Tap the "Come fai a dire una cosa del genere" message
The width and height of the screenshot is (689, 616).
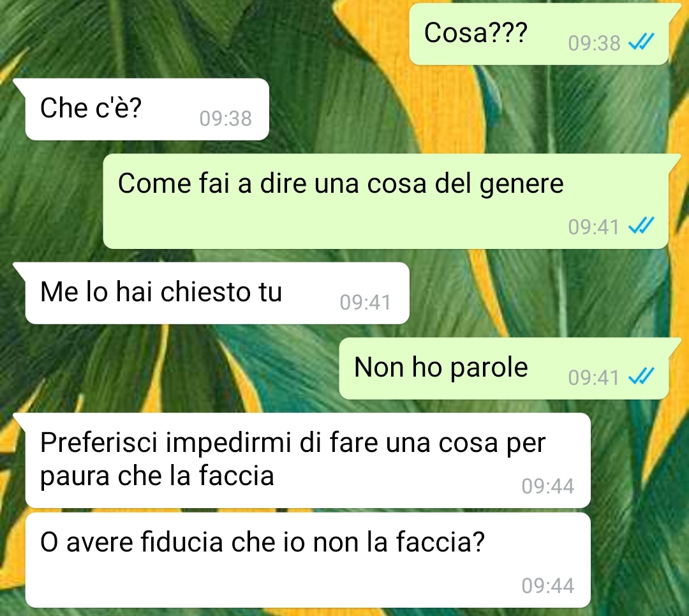386,201
